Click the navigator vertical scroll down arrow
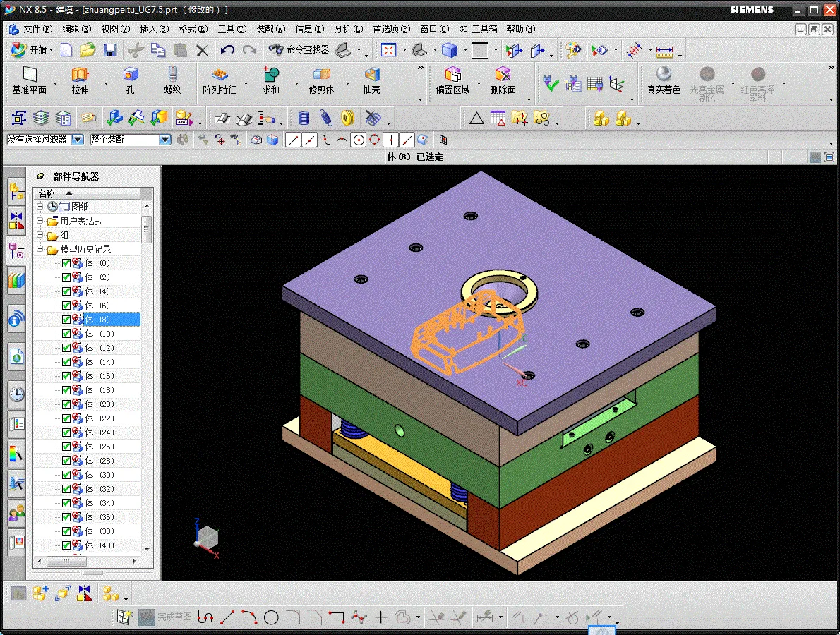This screenshot has width=840, height=635. point(147,549)
